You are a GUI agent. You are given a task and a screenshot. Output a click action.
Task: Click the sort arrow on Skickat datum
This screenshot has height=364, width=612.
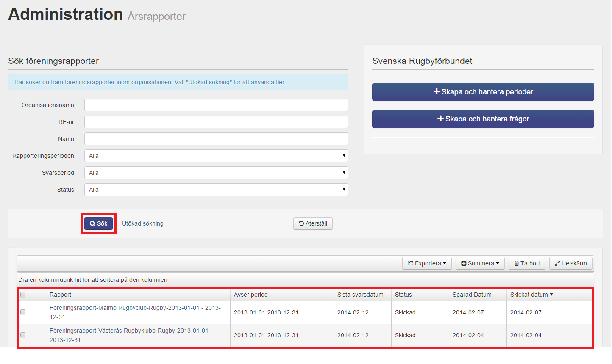551,295
